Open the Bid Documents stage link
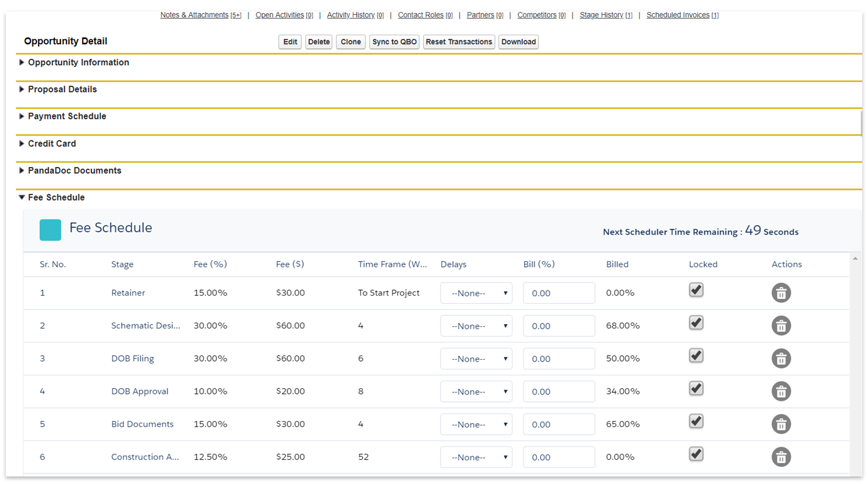868x484 pixels. tap(142, 425)
